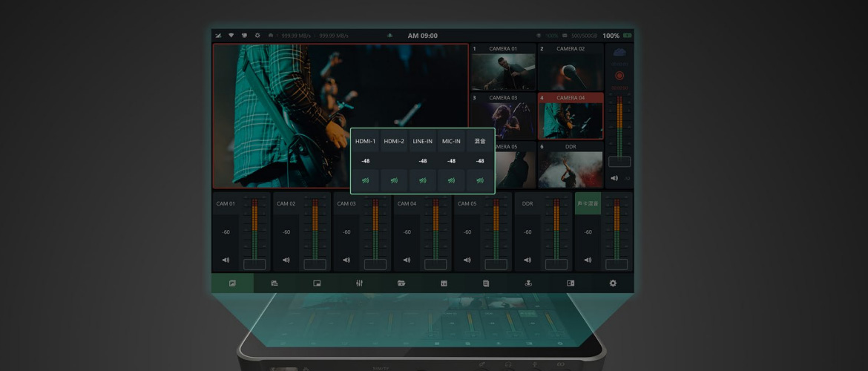Viewport: 868px width, 371px height.
Task: Mute the DDR audio channel
Action: [x=527, y=260]
